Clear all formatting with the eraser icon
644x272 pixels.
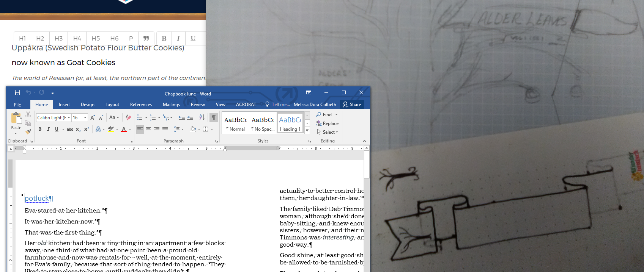[128, 117]
